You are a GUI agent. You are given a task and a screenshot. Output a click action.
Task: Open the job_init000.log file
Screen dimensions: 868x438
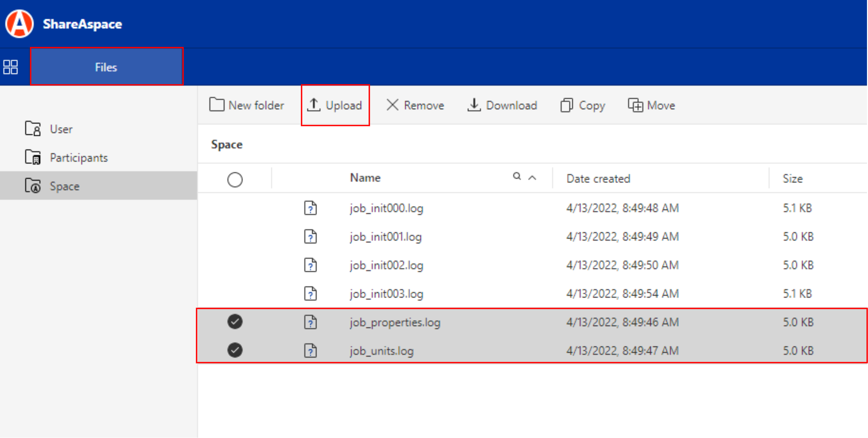pos(387,208)
